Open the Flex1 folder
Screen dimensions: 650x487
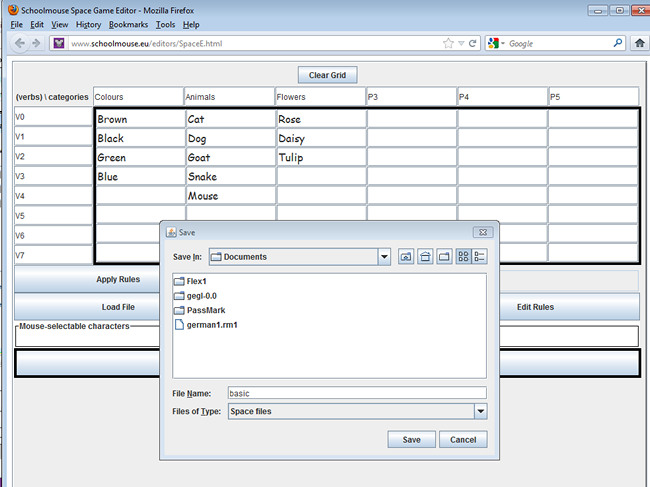click(x=196, y=281)
